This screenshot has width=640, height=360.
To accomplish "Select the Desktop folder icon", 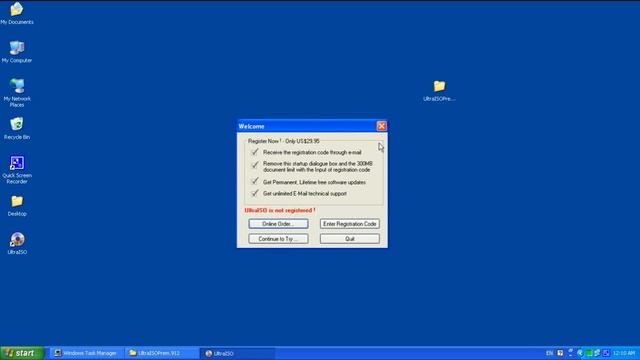I will coord(17,205).
